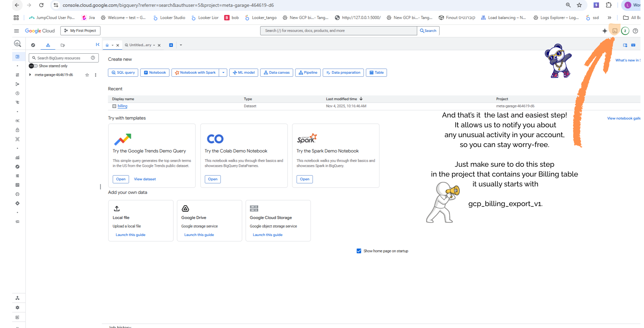
Task: Switch to the Untitled query tab
Action: click(x=139, y=44)
